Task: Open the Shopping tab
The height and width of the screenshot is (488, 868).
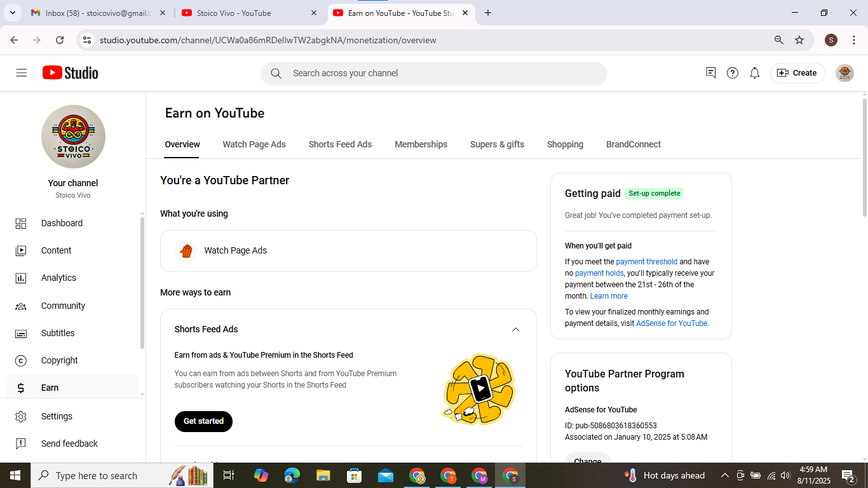Action: (565, 144)
